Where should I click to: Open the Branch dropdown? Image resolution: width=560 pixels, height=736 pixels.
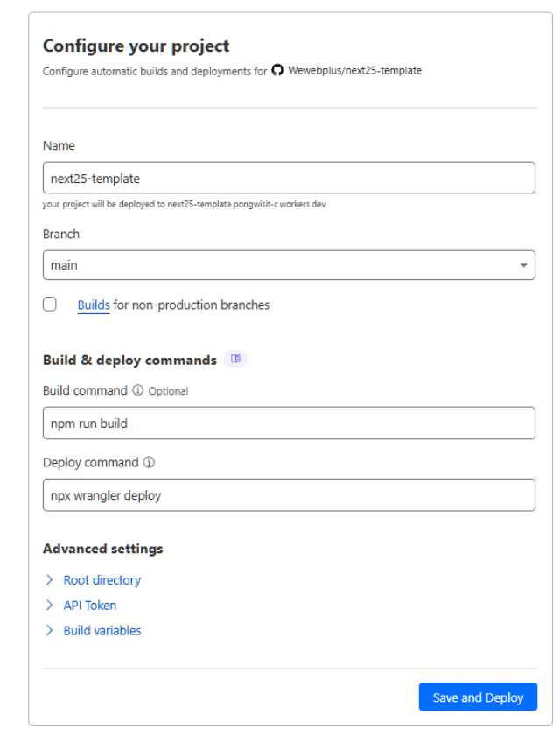[289, 264]
